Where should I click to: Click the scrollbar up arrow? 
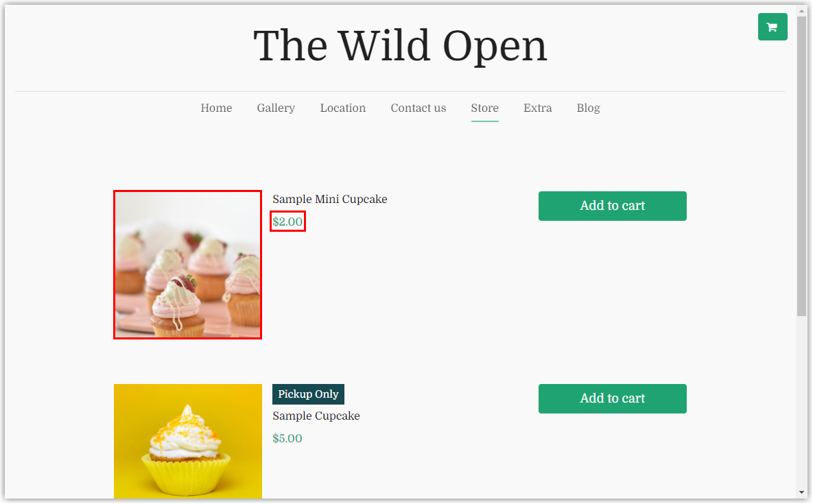coord(801,10)
